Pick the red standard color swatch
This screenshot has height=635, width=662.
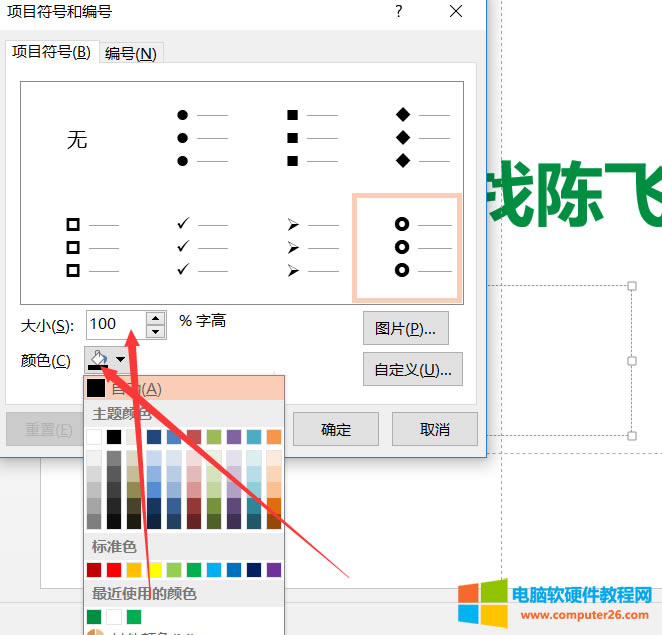coord(114,570)
